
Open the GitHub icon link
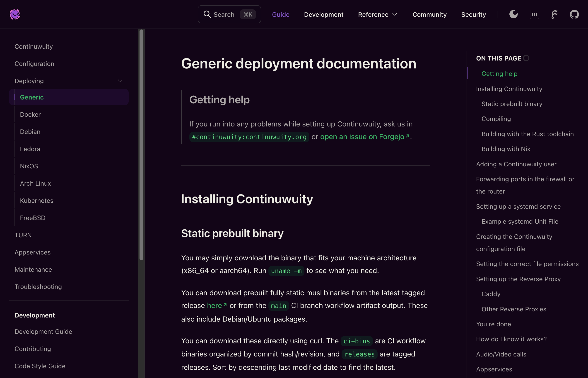[574, 14]
